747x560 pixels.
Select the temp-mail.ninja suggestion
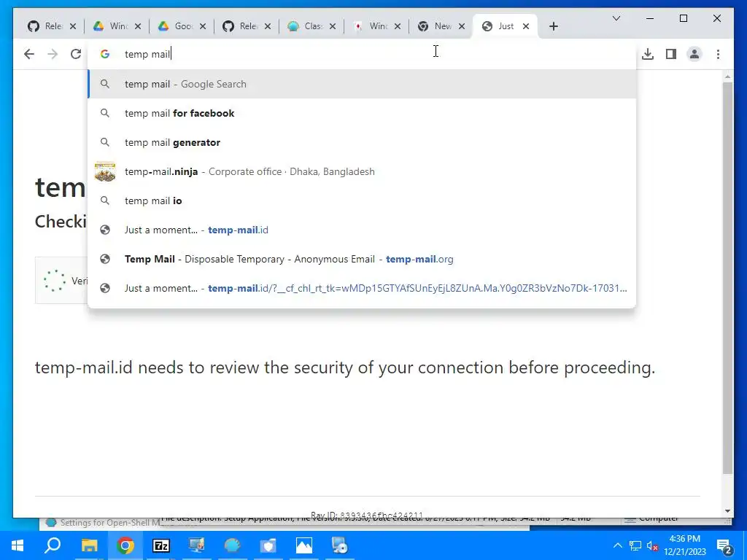362,171
